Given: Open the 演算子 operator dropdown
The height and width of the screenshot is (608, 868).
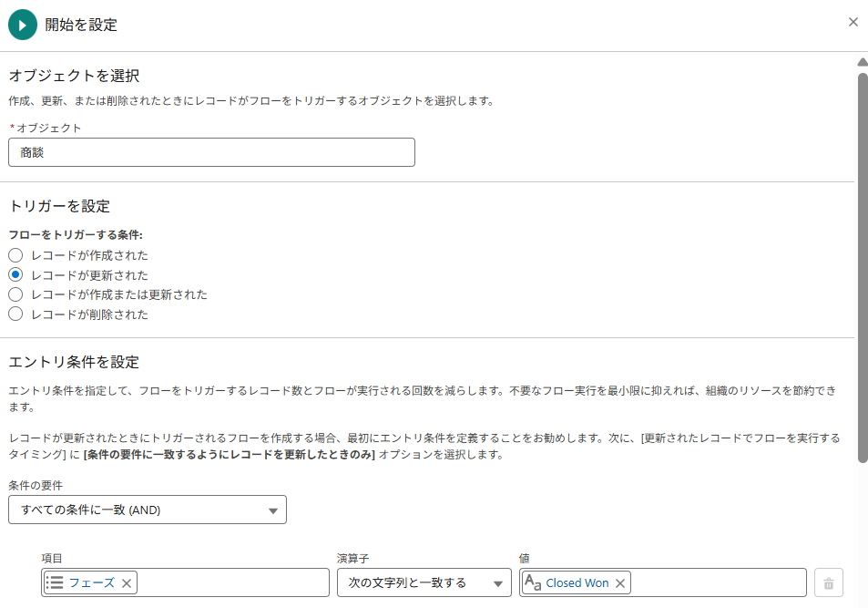Looking at the screenshot, I should (424, 582).
